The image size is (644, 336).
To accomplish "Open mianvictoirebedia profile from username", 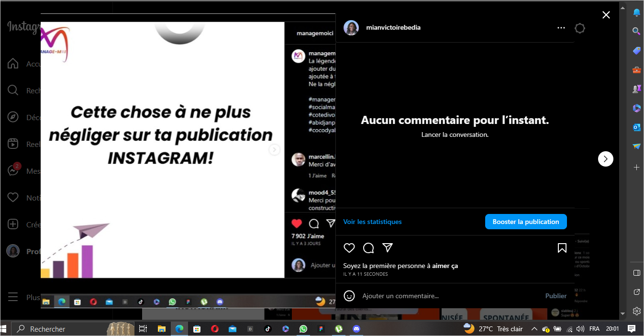I will pos(393,28).
